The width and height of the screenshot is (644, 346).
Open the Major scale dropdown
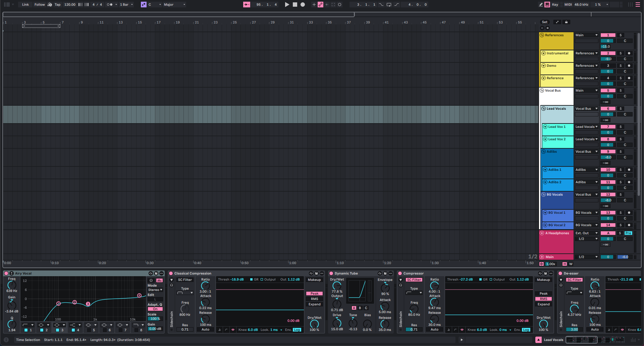click(x=174, y=4)
